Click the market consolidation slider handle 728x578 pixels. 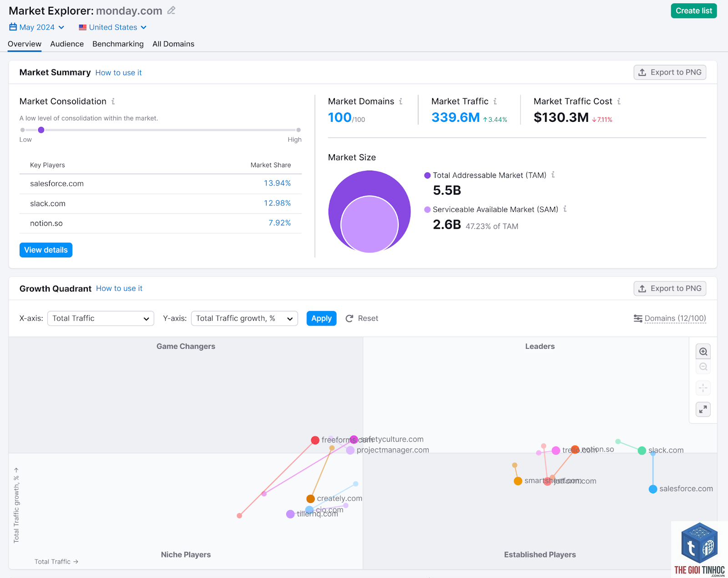[41, 130]
